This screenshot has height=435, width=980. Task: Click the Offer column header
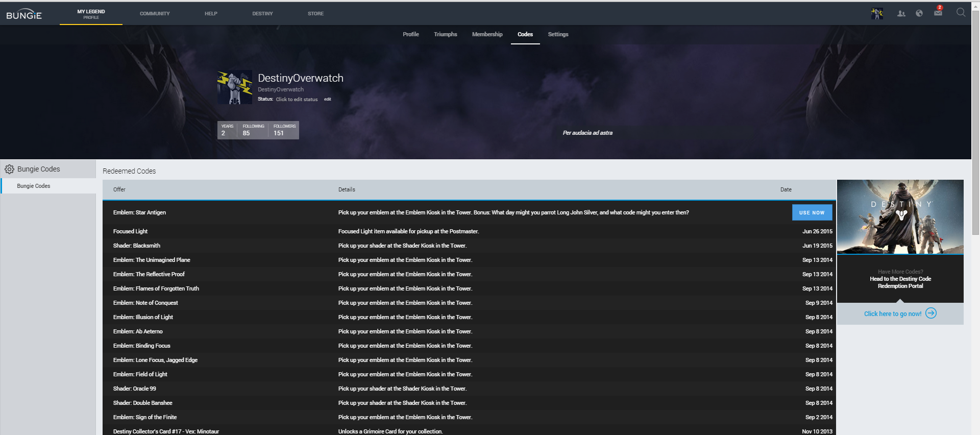(119, 189)
